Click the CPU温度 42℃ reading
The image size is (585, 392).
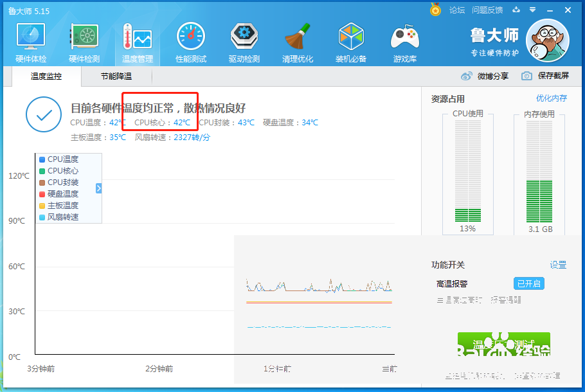98,122
